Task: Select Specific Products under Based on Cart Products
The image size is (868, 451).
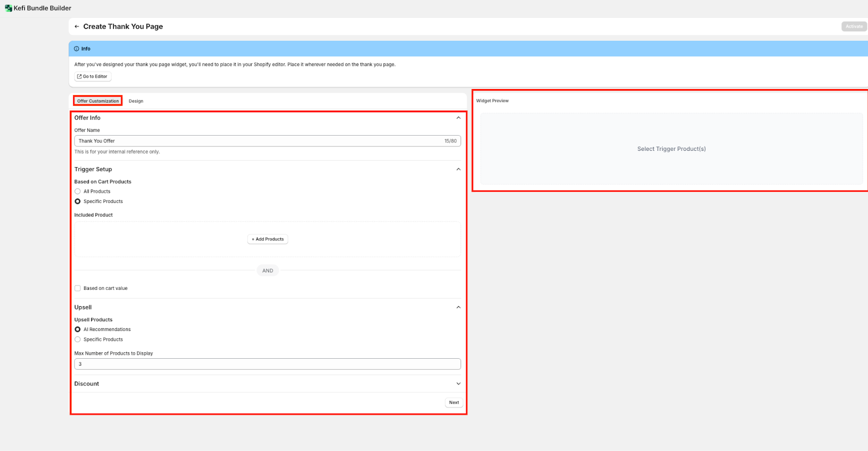Action: 78,201
